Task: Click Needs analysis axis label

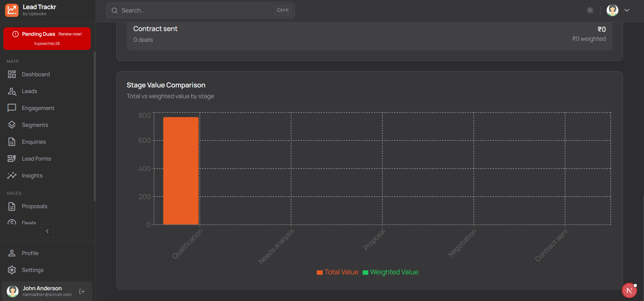Action: point(276,246)
